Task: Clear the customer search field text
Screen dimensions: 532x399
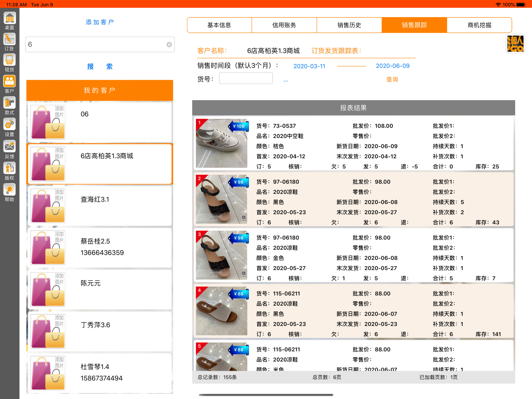Action: (169, 45)
